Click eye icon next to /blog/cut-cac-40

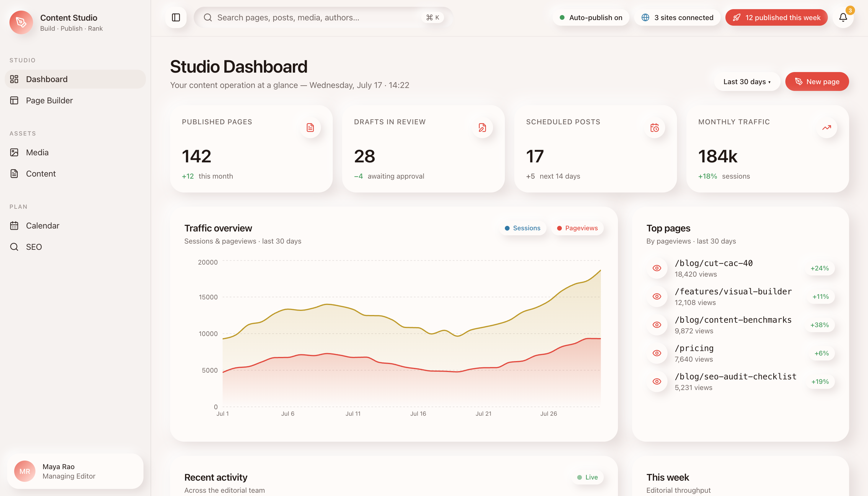(x=657, y=268)
